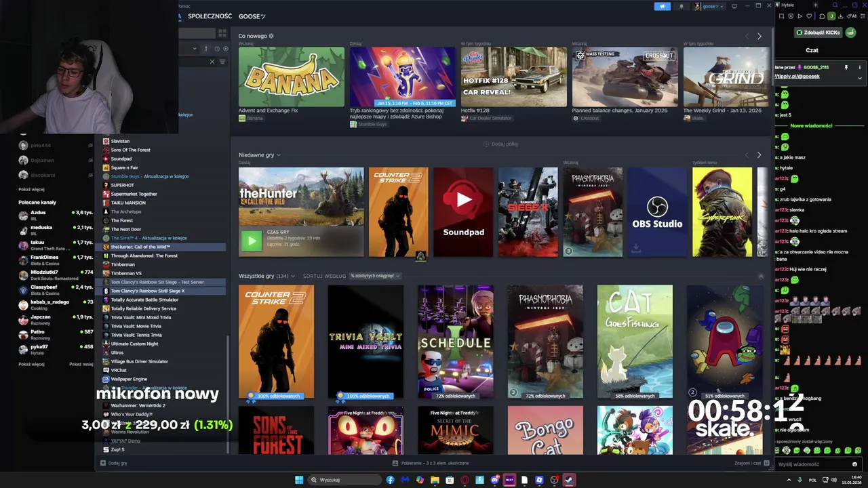This screenshot has height=488, width=868.
Task: Select Totally Accurate Battle Simulator entry
Action: 144,300
